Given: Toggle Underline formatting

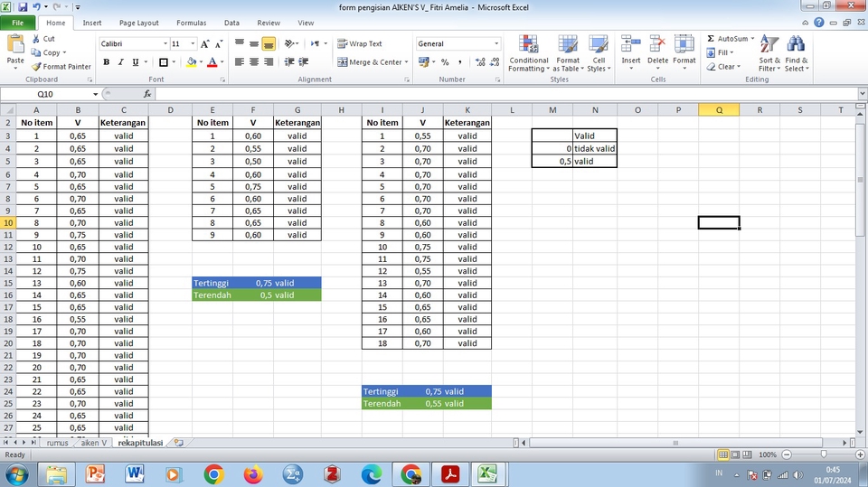Looking at the screenshot, I should point(135,62).
